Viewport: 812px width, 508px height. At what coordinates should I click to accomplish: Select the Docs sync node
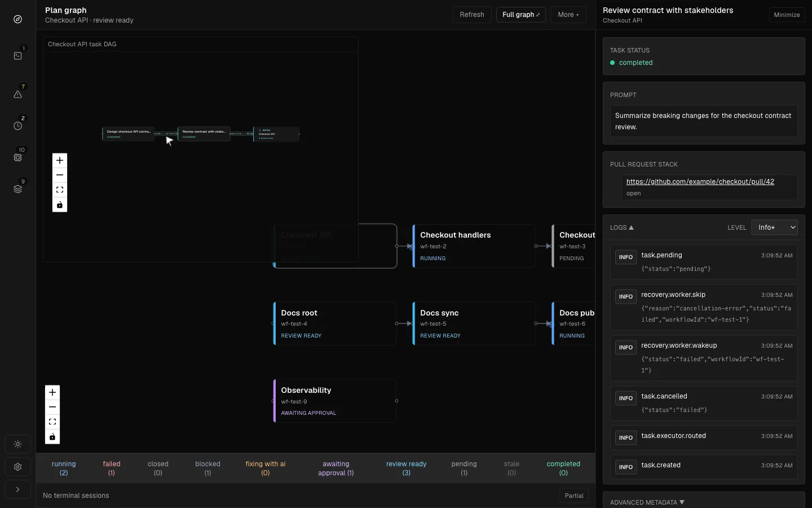click(474, 323)
